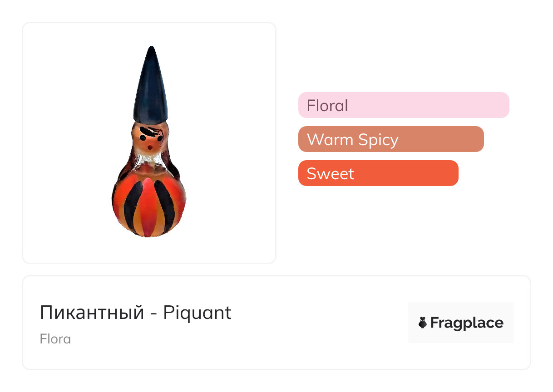553x392 pixels.
Task: Click the dark blue cone bottle cap
Action: pos(151,85)
